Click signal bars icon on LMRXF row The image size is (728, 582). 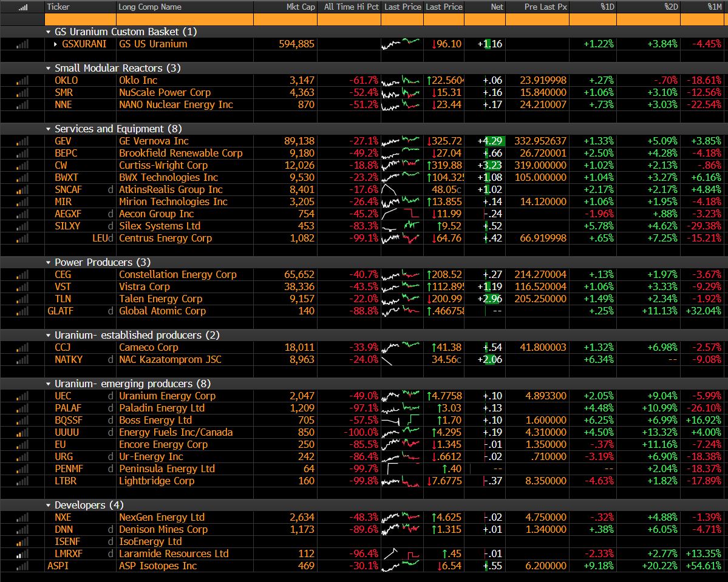point(22,553)
